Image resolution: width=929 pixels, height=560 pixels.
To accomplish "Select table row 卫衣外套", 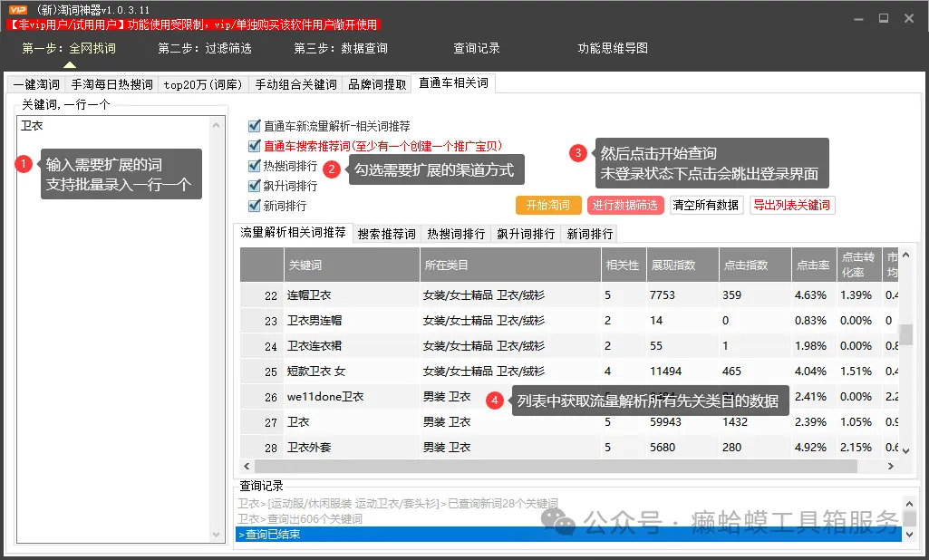I will pyautogui.click(x=569, y=448).
